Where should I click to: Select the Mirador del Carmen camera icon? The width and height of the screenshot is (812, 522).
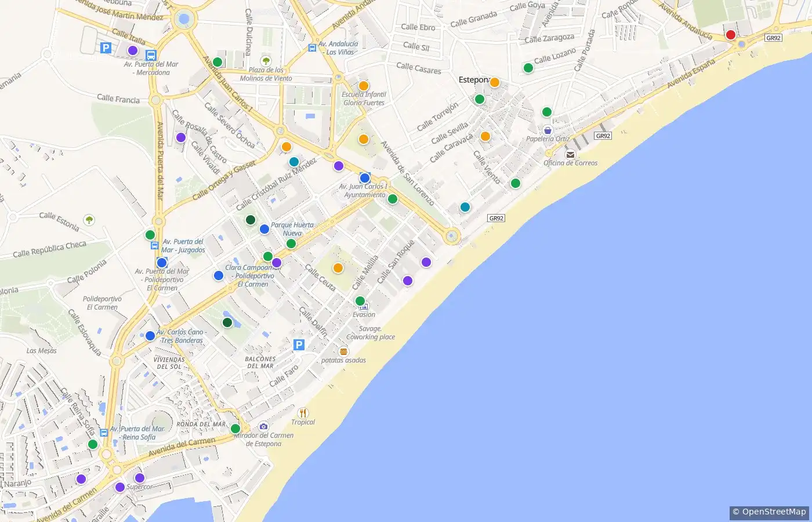(263, 426)
